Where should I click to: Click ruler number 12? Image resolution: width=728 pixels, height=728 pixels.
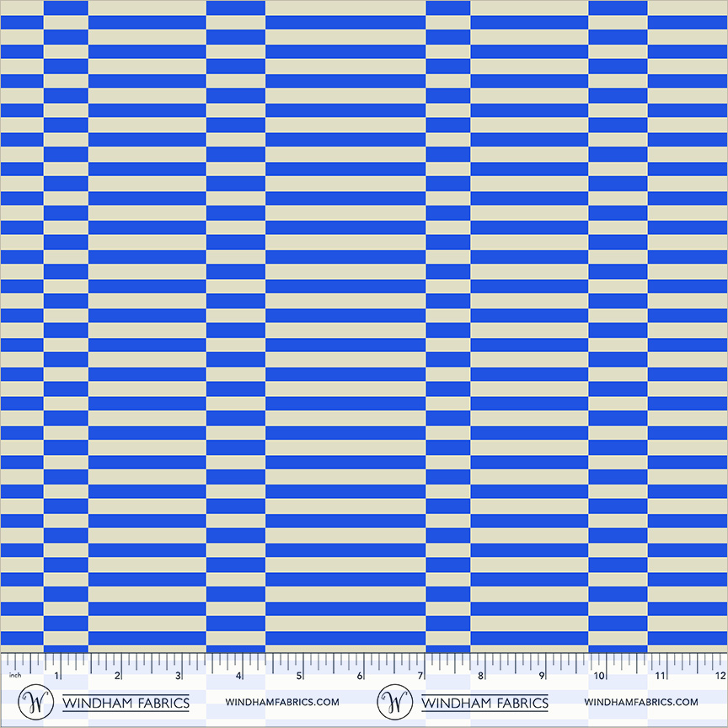tap(720, 676)
